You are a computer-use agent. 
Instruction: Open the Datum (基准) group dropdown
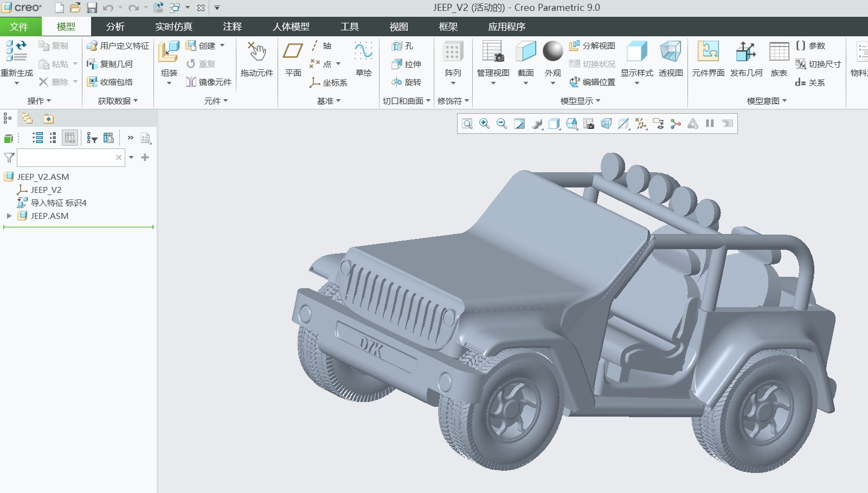point(329,101)
